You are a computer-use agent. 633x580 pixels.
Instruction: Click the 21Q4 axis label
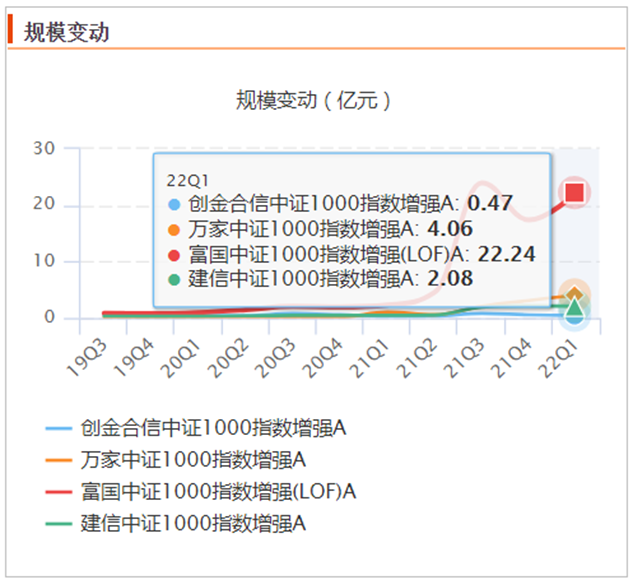(511, 358)
